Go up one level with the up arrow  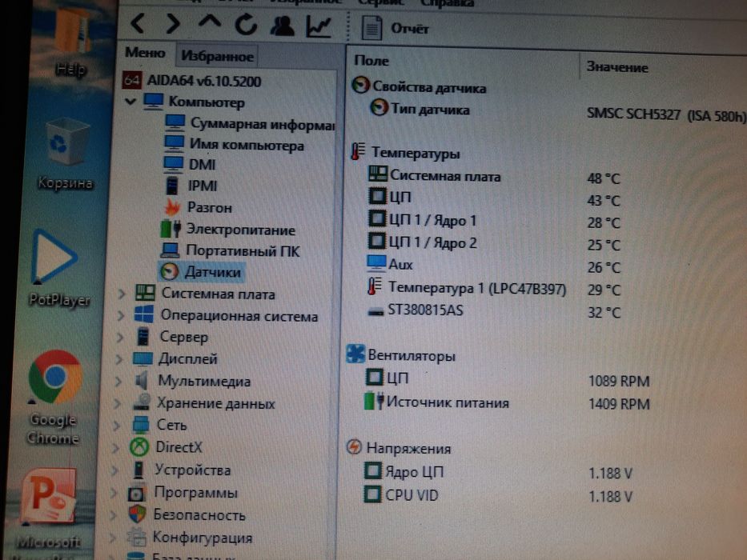tap(210, 22)
